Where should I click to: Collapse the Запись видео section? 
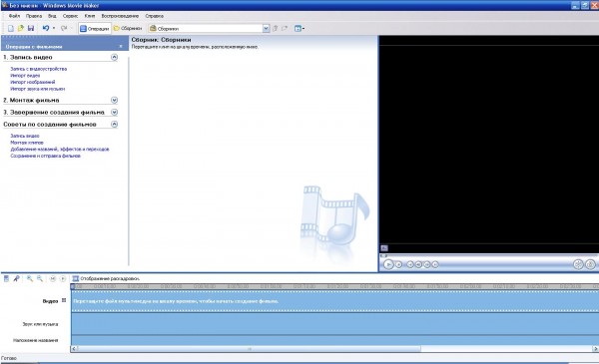[114, 57]
